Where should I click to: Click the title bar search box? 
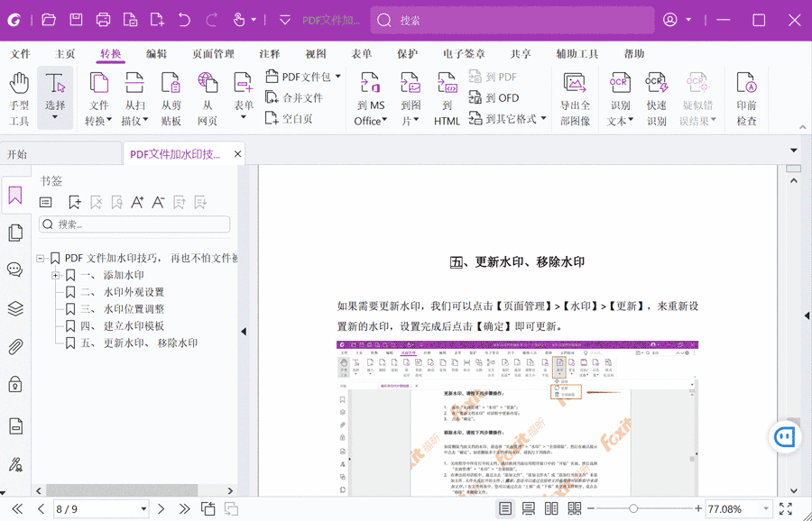coord(512,20)
